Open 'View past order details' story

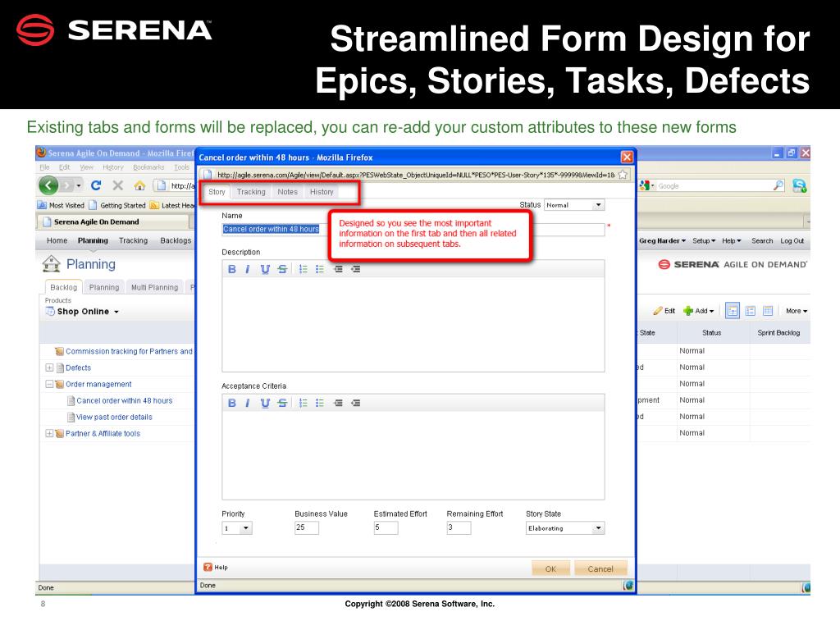pos(114,417)
